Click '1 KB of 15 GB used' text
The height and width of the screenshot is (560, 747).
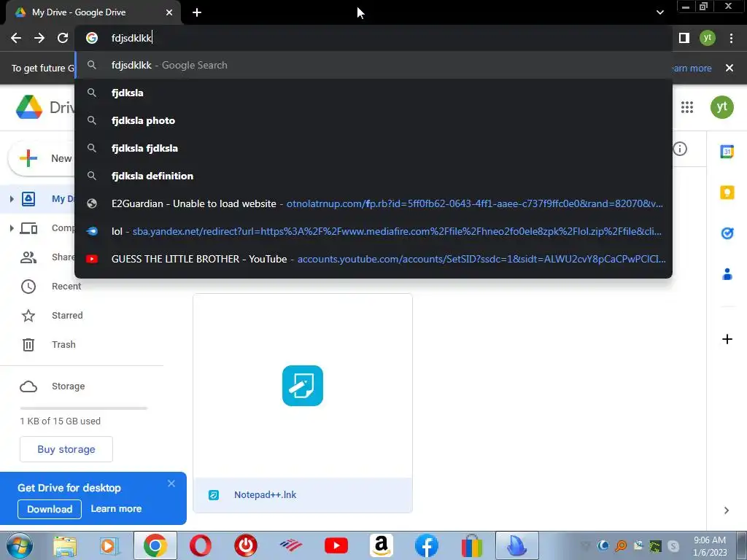point(60,421)
